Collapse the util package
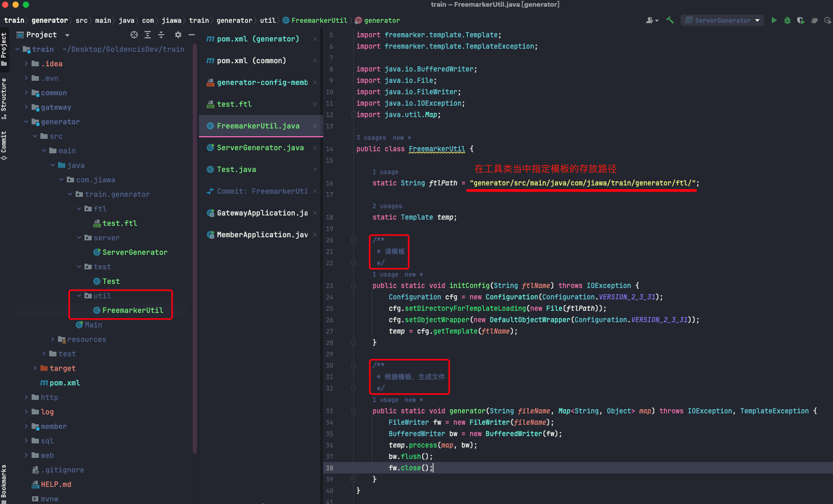This screenshot has width=833, height=504. point(79,296)
